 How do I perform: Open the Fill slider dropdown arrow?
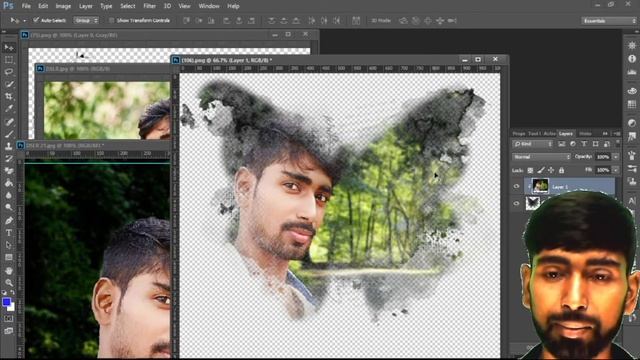616,170
